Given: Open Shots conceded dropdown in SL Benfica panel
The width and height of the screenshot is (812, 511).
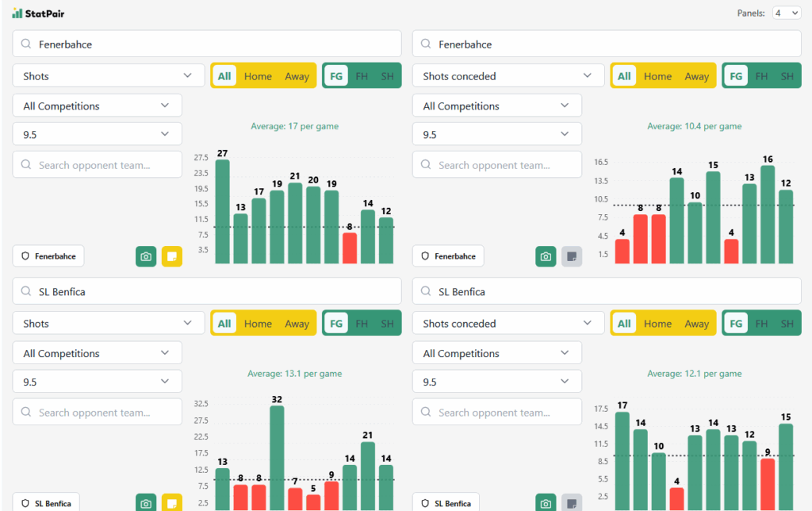Looking at the screenshot, I should pos(508,324).
